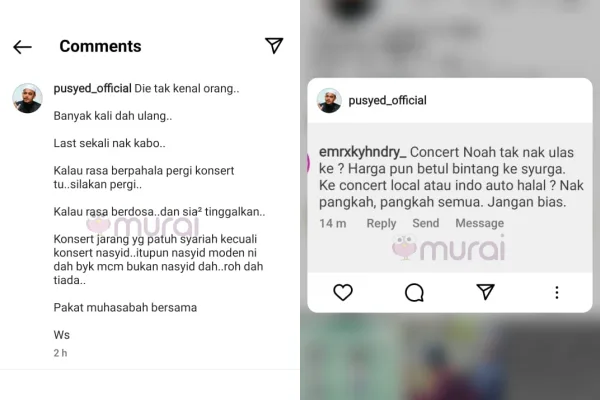This screenshot has height=400, width=600.
Task: Open the pusyed_official avatar on the post card
Action: coord(329,101)
